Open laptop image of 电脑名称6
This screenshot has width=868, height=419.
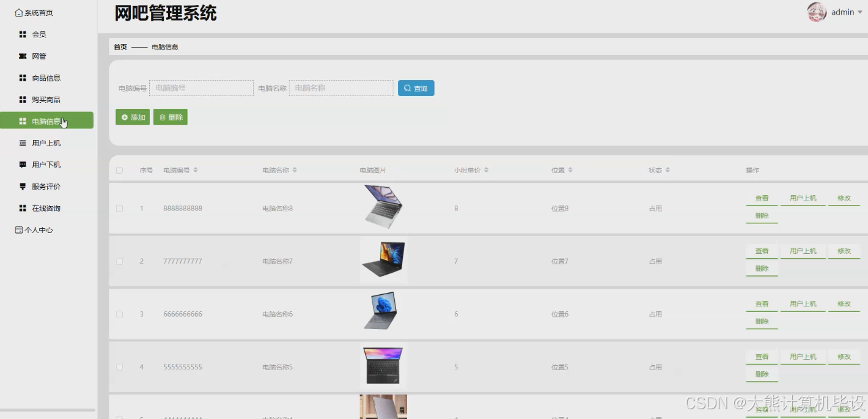[x=383, y=313]
